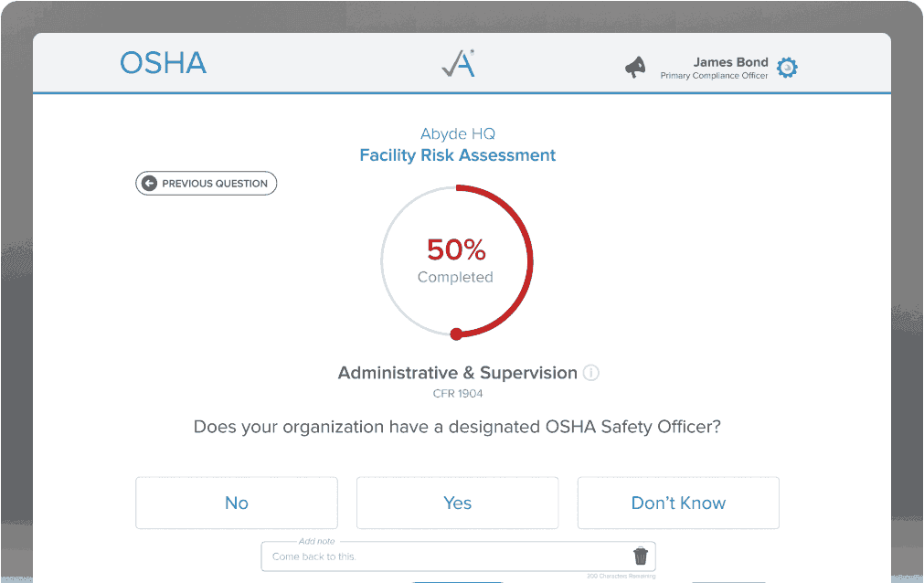924x583 pixels.
Task: Expand the Administrative & Supervision section heading
Action: point(457,373)
